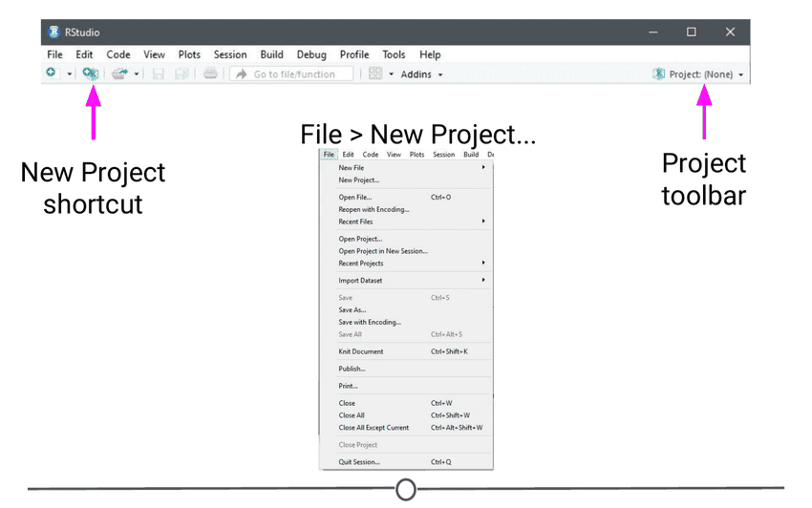Viewport: 812px width, 508px height.
Task: Click the Workspace Panes grid icon
Action: point(375,74)
